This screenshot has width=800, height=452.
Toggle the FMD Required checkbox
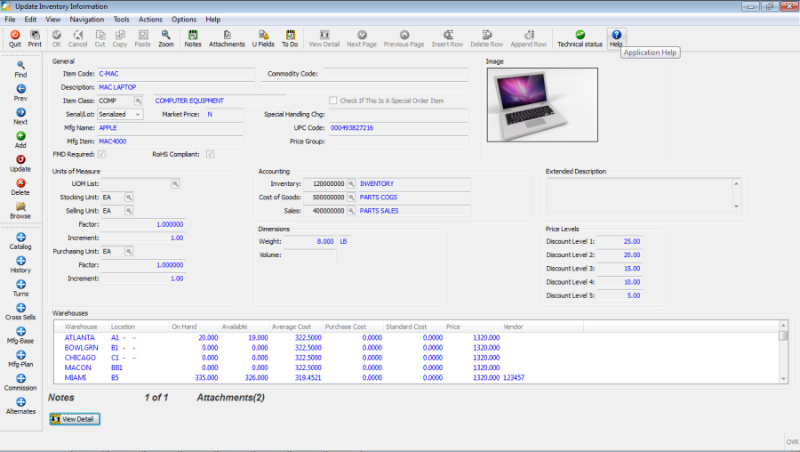click(101, 154)
